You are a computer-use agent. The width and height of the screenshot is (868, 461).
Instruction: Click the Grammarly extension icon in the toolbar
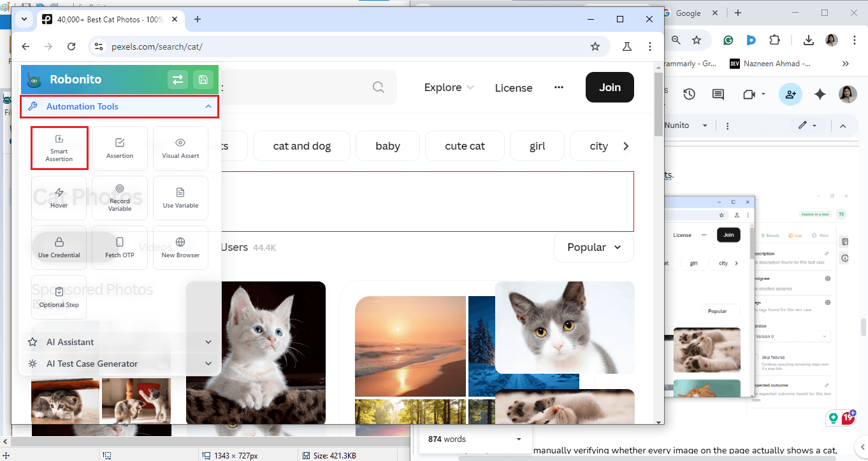coord(728,40)
